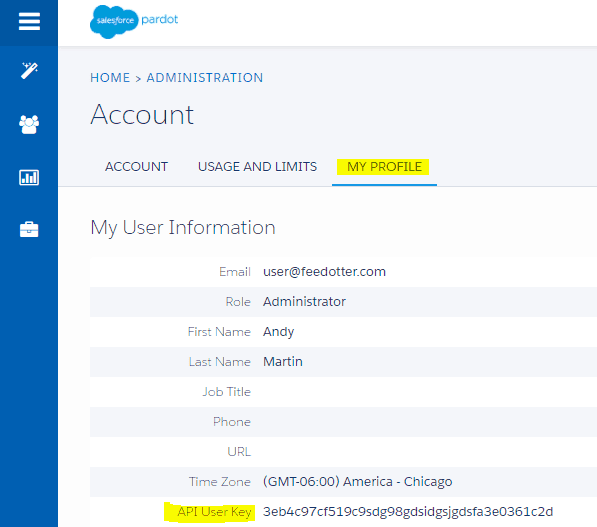The image size is (597, 527).
Task: Open the Reports bar chart icon
Action: coord(29,177)
